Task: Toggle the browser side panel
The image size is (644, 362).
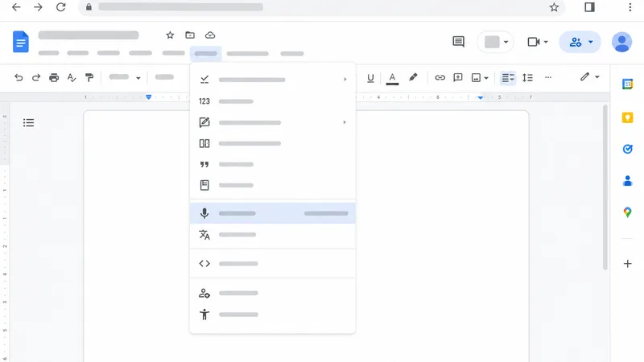Action: tap(589, 7)
